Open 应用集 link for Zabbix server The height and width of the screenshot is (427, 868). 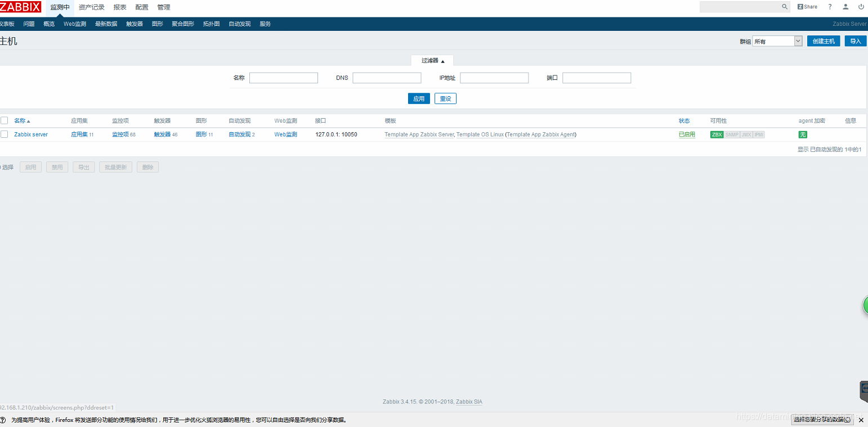79,134
